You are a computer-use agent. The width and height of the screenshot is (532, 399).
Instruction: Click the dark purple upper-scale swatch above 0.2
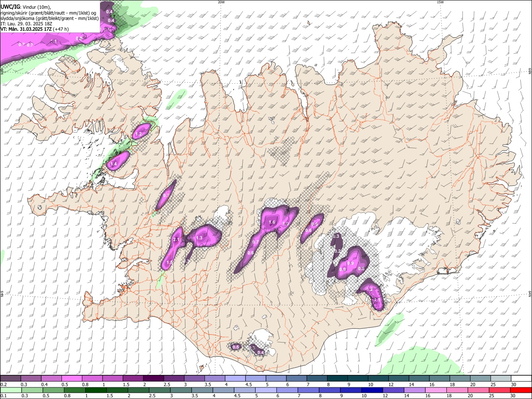coord(10,378)
